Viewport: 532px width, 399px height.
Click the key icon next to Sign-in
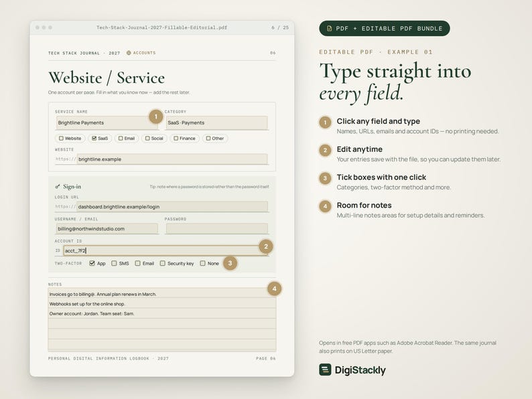[x=58, y=187]
